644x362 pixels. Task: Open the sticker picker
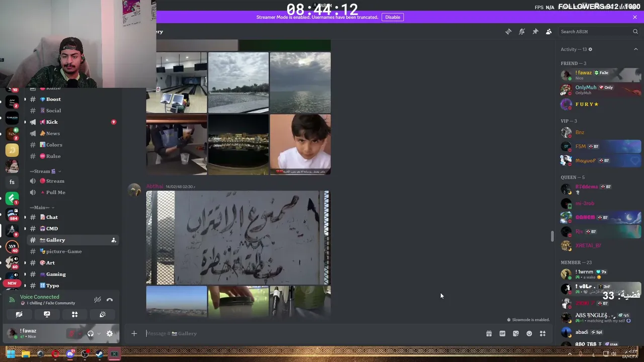point(516,333)
